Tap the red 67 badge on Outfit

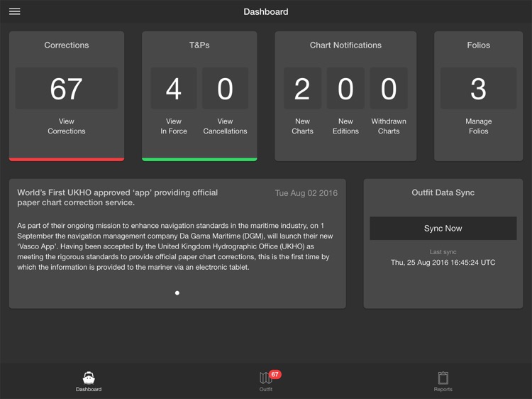click(275, 374)
